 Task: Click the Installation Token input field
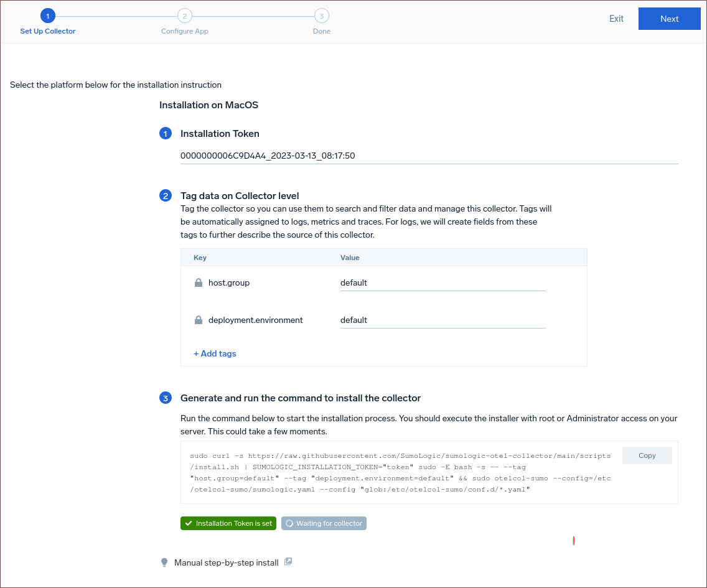(428, 156)
